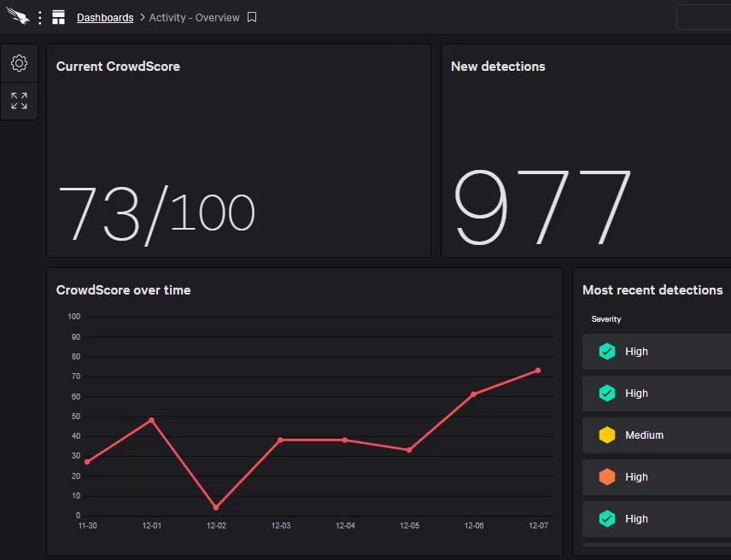
Task: Click the 12-07 data point on the chart
Action: [538, 370]
